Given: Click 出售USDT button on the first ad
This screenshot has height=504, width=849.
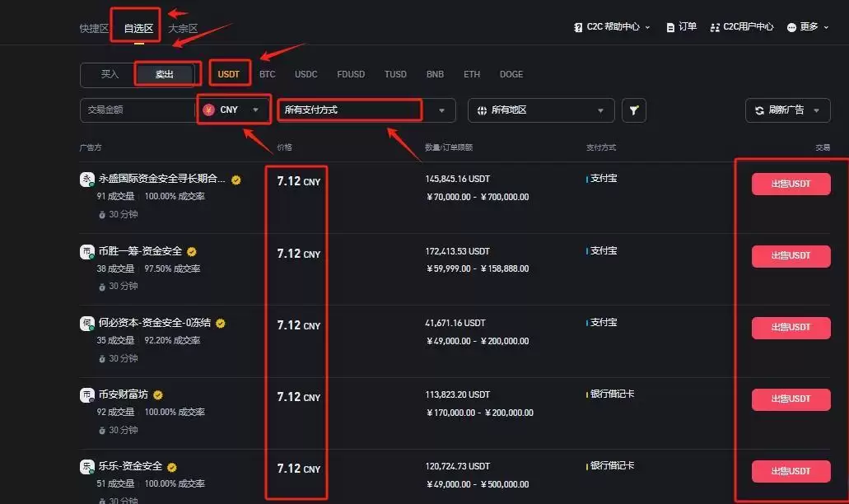Looking at the screenshot, I should [790, 184].
